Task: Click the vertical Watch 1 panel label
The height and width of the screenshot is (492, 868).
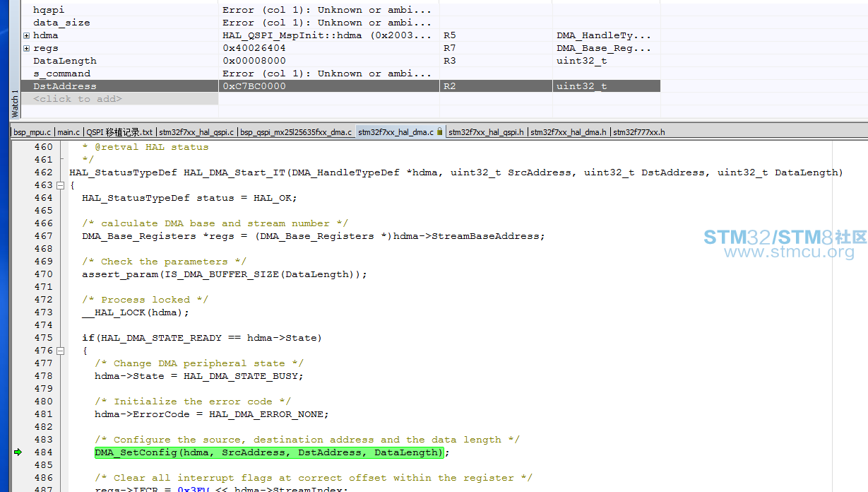Action: (x=16, y=103)
